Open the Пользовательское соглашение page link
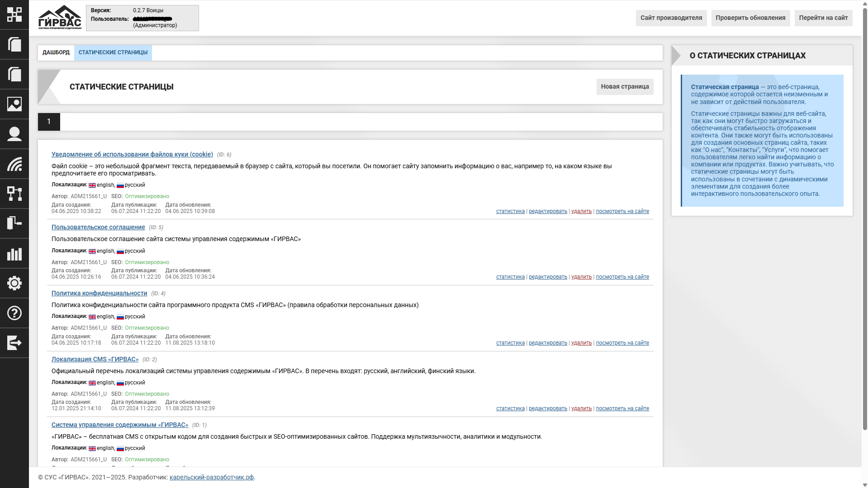 (98, 227)
